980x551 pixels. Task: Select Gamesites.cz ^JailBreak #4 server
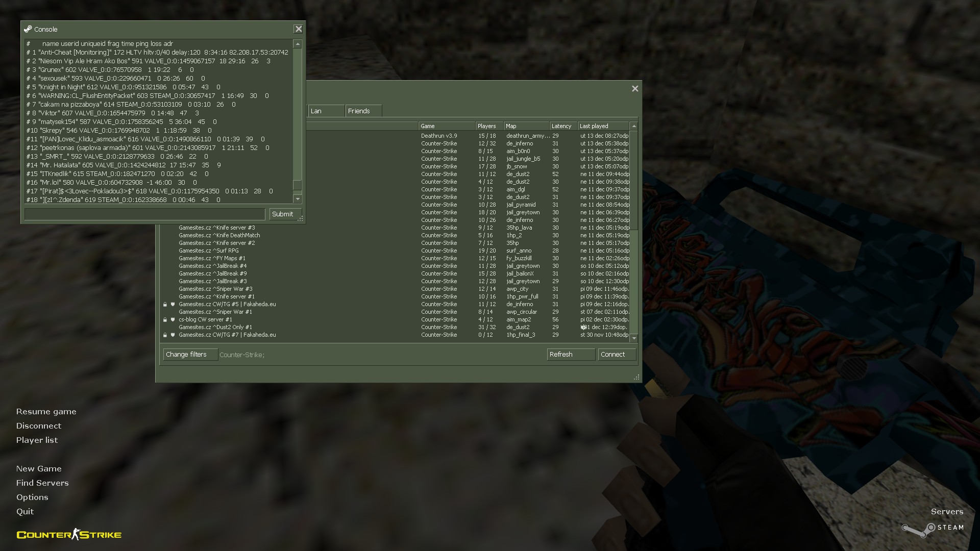pos(395,266)
